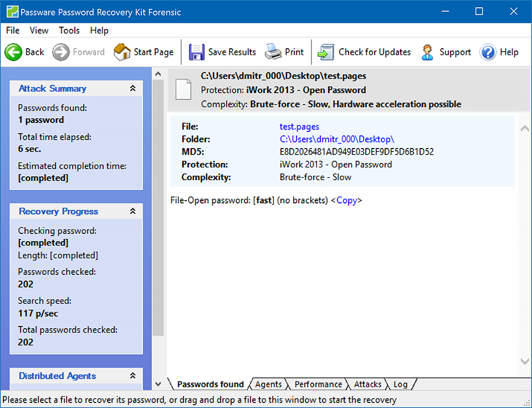Click the Back toolbar label
This screenshot has height=408, width=532.
pyautogui.click(x=34, y=52)
